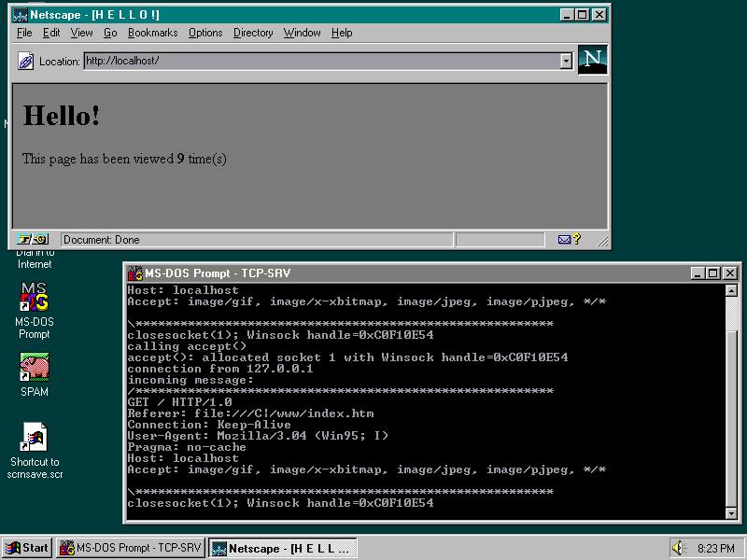Open the Directory menu
747x560 pixels.
coord(253,33)
